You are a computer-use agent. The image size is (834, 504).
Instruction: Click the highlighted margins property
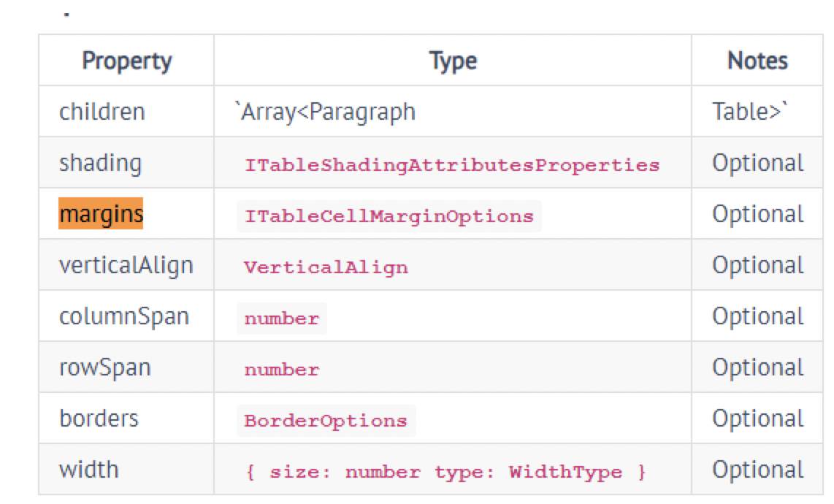coord(85,214)
